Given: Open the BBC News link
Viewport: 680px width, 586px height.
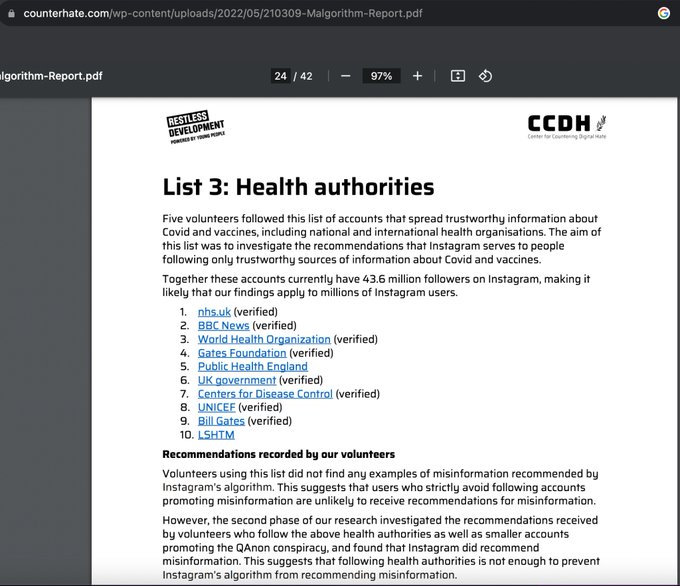Looking at the screenshot, I should click(x=223, y=326).
